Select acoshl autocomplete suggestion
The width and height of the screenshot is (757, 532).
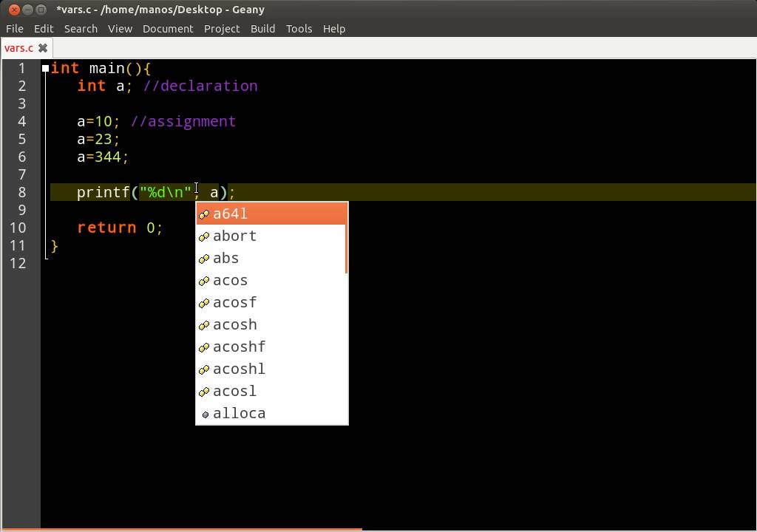tap(272, 369)
